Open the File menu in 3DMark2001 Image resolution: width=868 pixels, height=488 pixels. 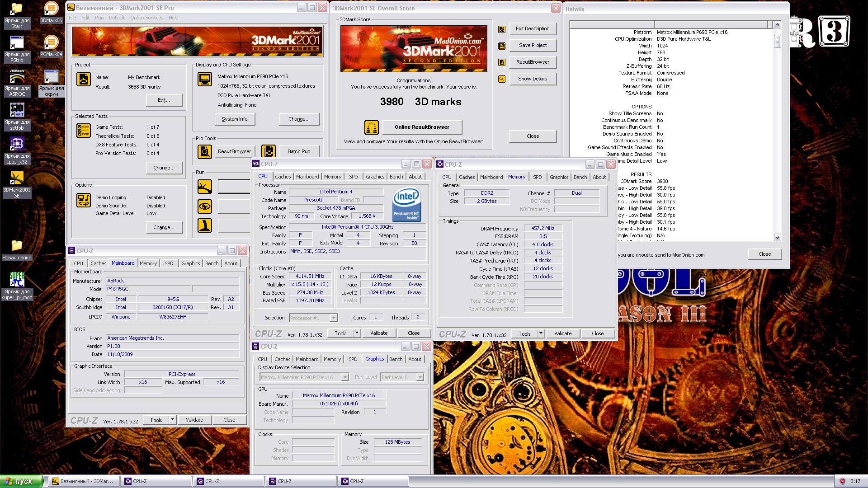pyautogui.click(x=72, y=18)
